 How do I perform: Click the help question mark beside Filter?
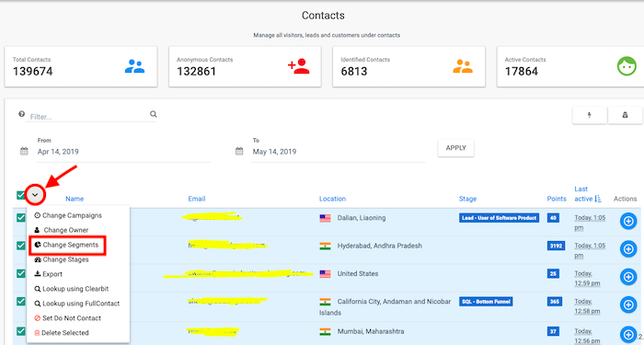click(21, 114)
